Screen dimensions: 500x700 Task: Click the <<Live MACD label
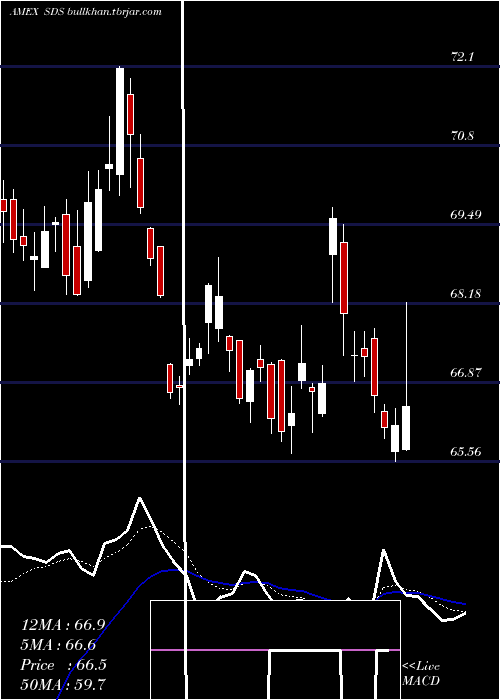coord(421,673)
